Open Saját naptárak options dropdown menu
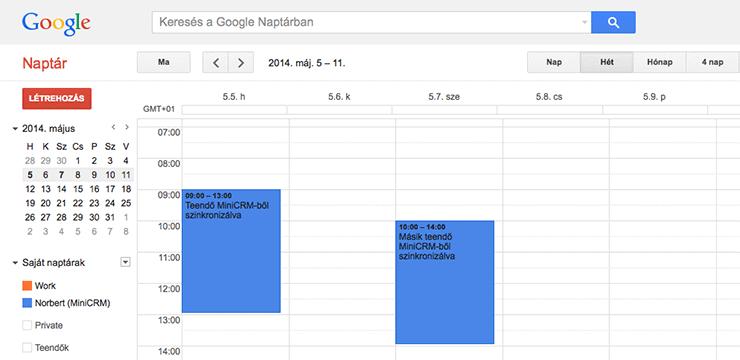This screenshot has width=740, height=360. (125, 262)
